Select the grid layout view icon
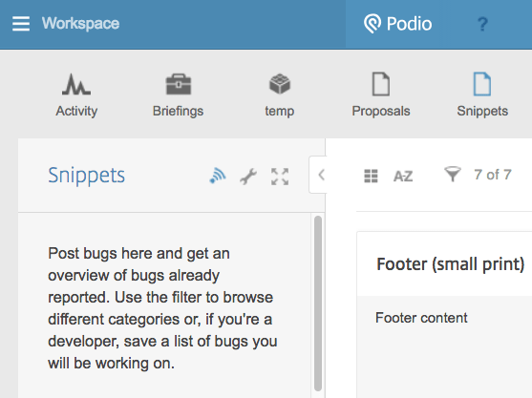The image size is (532, 398). point(371,176)
